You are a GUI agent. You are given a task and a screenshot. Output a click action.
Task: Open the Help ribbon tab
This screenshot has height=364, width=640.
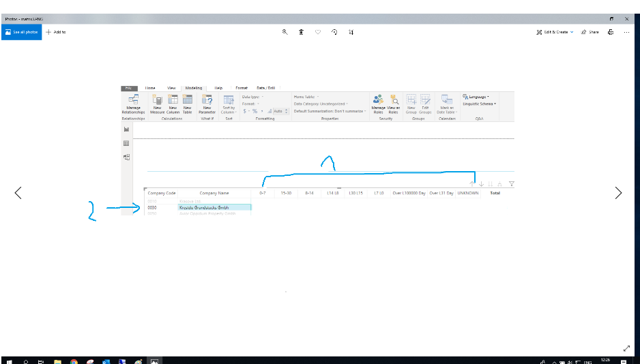pos(218,88)
